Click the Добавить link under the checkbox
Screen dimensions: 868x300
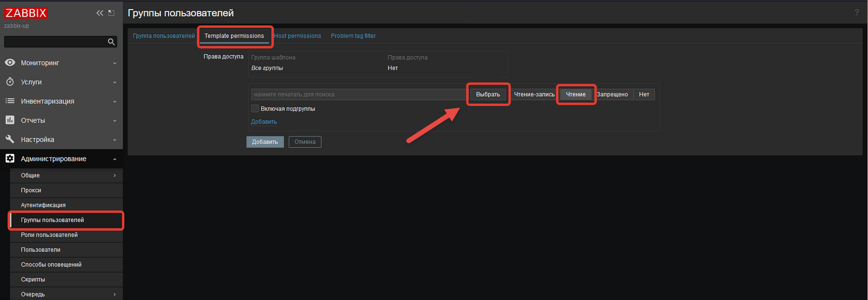point(264,122)
